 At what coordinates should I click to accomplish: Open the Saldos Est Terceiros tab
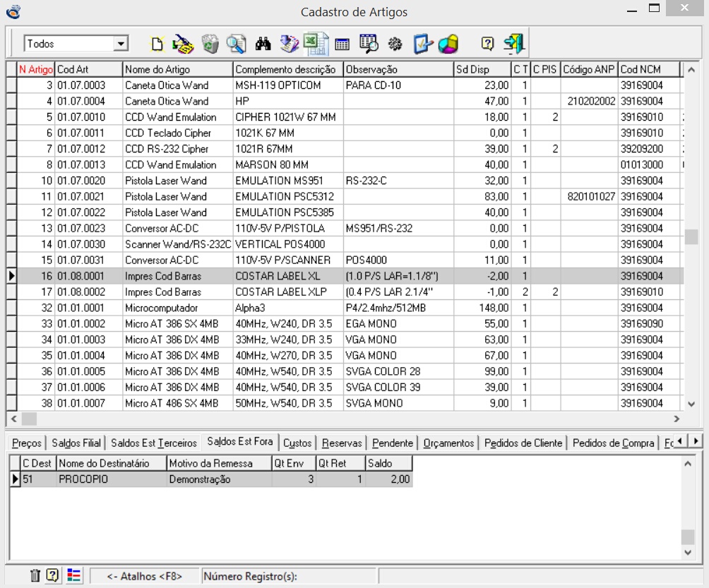click(154, 443)
